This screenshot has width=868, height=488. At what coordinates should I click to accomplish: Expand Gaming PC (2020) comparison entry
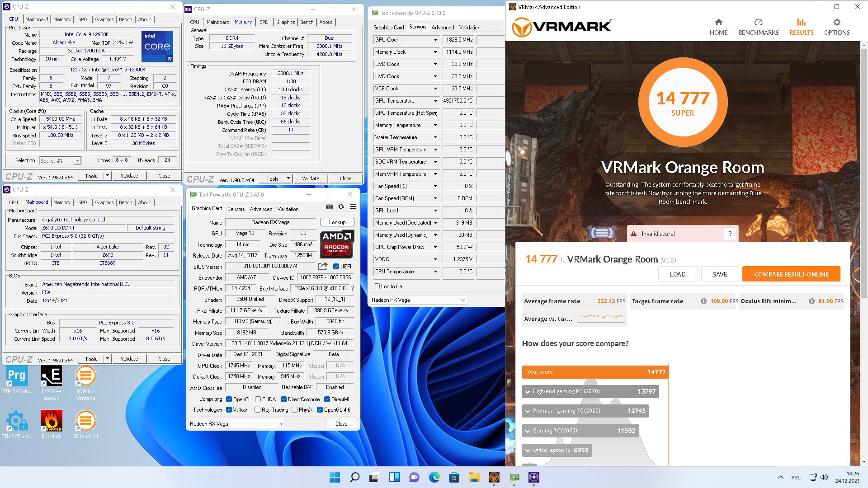tap(580, 431)
